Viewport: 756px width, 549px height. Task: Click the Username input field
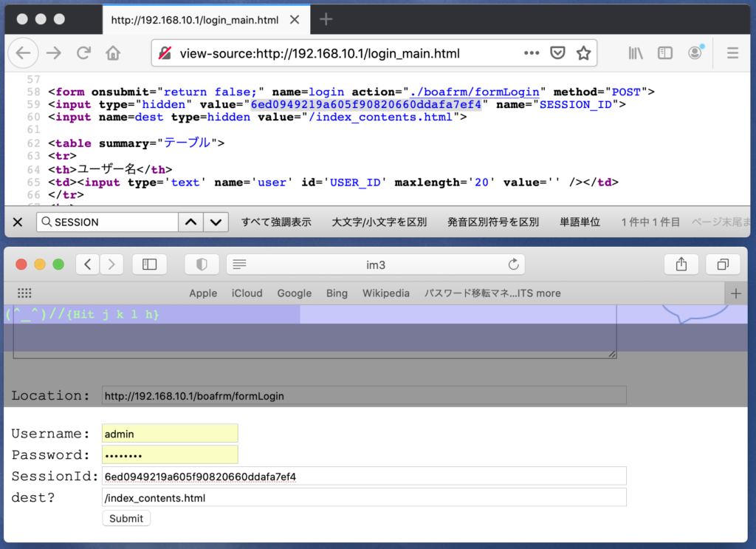tap(170, 434)
